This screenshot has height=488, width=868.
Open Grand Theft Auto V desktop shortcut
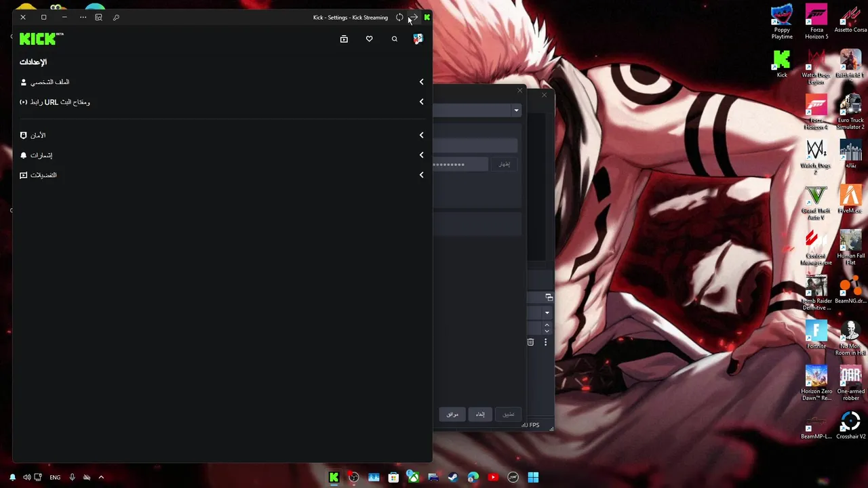[816, 203]
